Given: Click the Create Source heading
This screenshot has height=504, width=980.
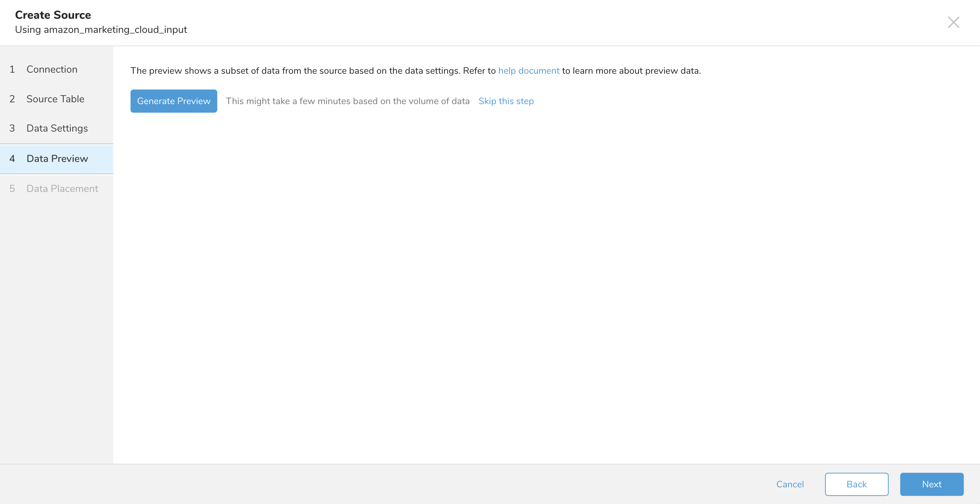Looking at the screenshot, I should click(53, 15).
